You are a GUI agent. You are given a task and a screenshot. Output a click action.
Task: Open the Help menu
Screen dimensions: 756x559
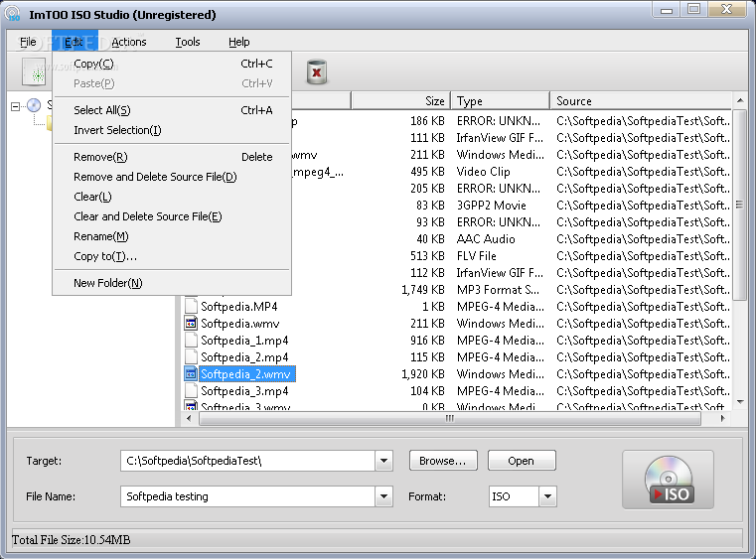pos(239,42)
